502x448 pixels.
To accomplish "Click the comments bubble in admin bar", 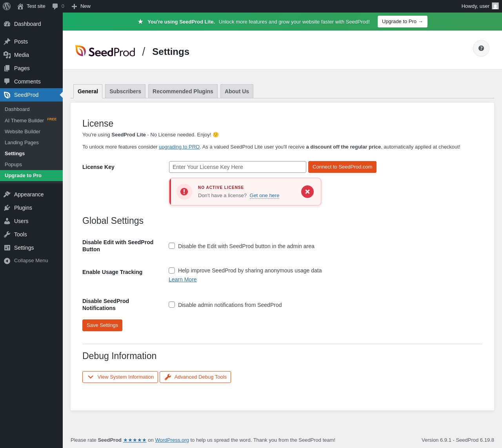I will pos(58,6).
